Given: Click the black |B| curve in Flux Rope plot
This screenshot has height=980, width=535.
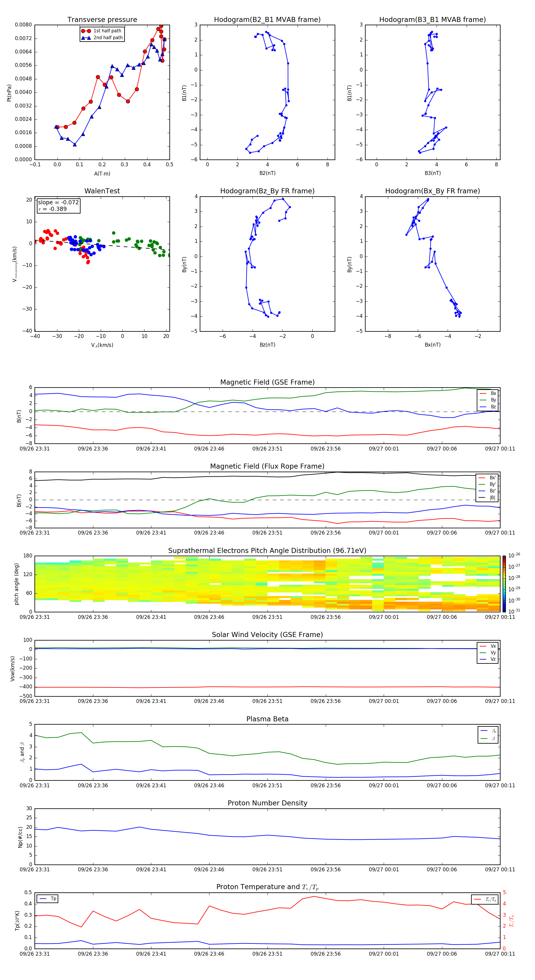Looking at the screenshot, I should (x=267, y=476).
